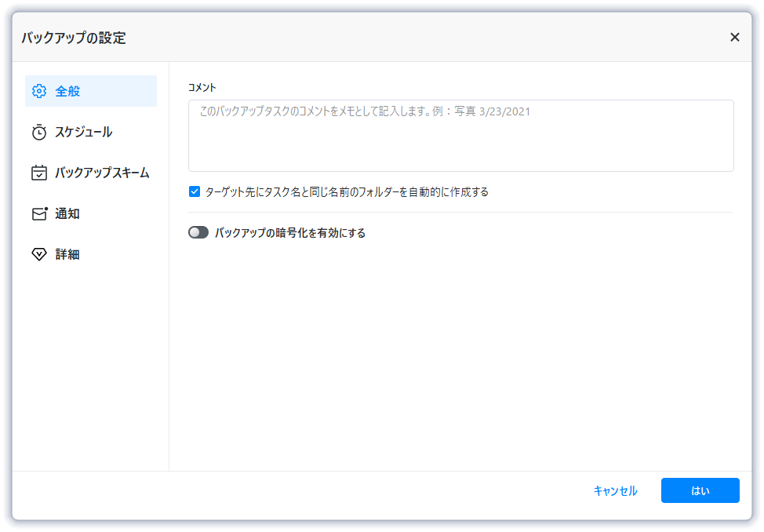This screenshot has width=764, height=532.
Task: Enable the backup encryption toggle switch
Action: click(198, 232)
